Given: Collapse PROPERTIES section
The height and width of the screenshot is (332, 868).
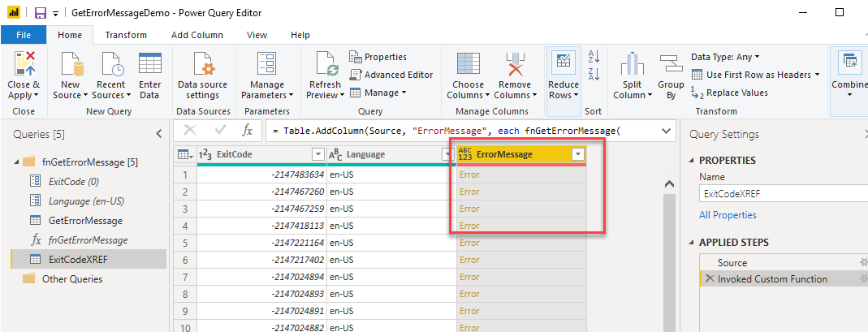Looking at the screenshot, I should click(x=692, y=161).
